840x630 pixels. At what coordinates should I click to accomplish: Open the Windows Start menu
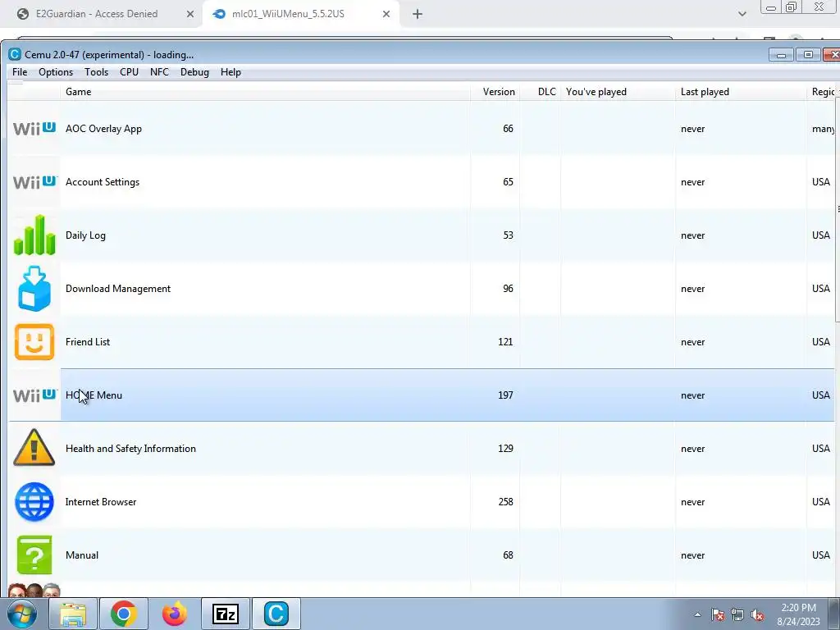(21, 614)
